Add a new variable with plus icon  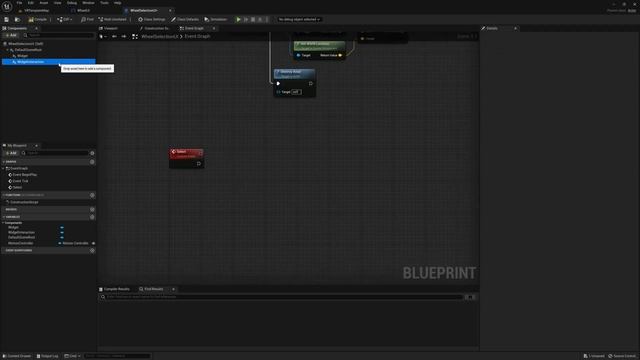coord(92,217)
